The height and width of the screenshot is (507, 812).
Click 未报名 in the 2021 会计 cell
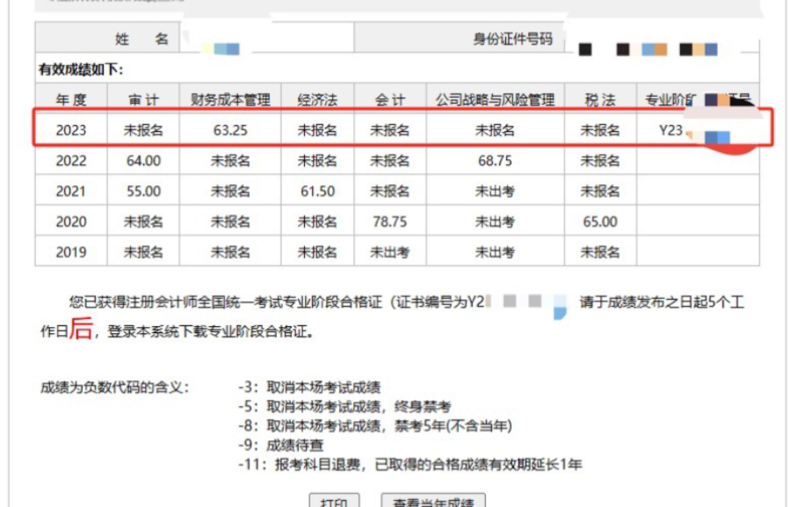pos(390,191)
